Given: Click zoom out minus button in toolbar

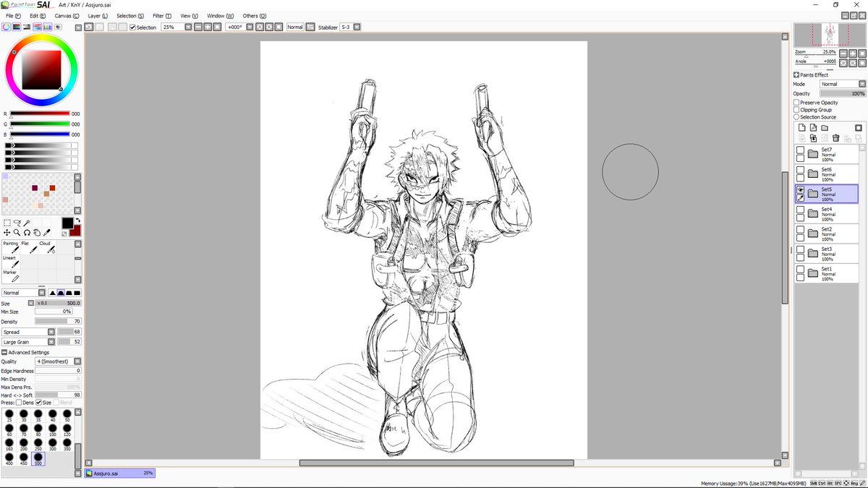Looking at the screenshot, I should pos(197,27).
